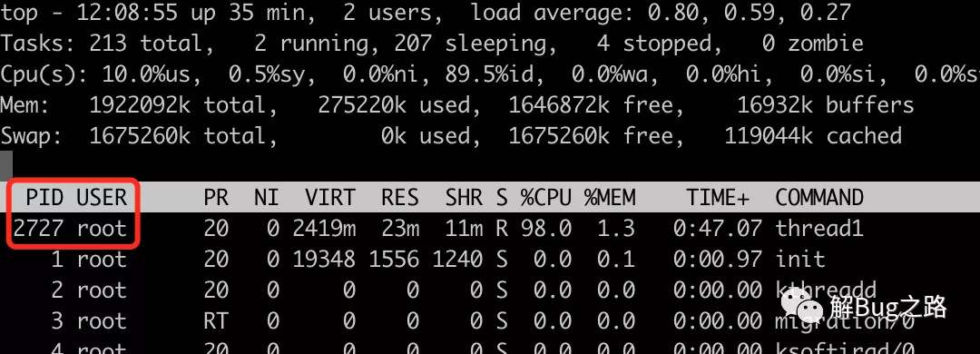Click the 0.5%sy CPU value

[x=267, y=75]
